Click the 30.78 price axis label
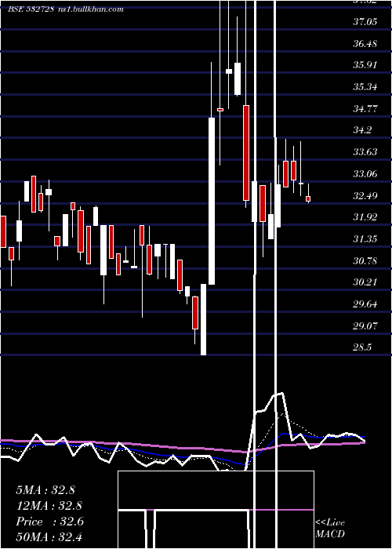Image resolution: width=392 pixels, height=549 pixels. 365,260
